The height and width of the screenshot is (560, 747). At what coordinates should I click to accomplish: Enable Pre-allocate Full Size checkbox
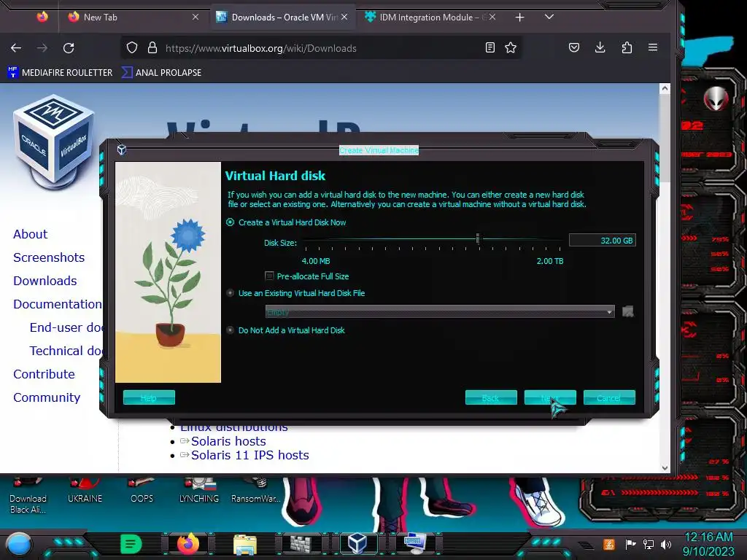pos(269,276)
